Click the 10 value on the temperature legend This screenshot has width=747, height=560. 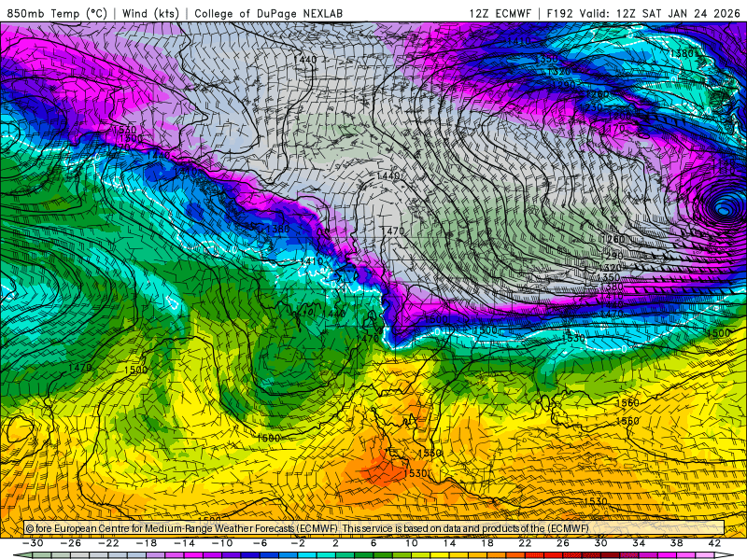pyautogui.click(x=412, y=543)
